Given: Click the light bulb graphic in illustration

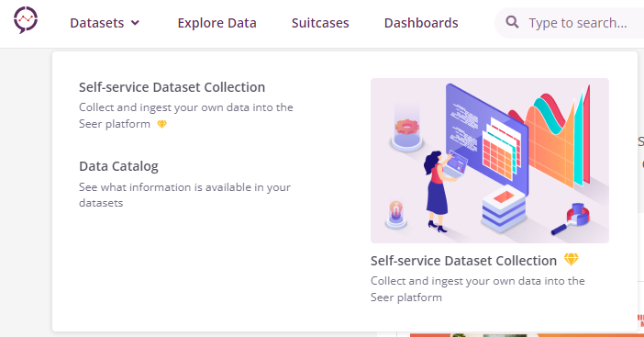Looking at the screenshot, I should point(395,214).
